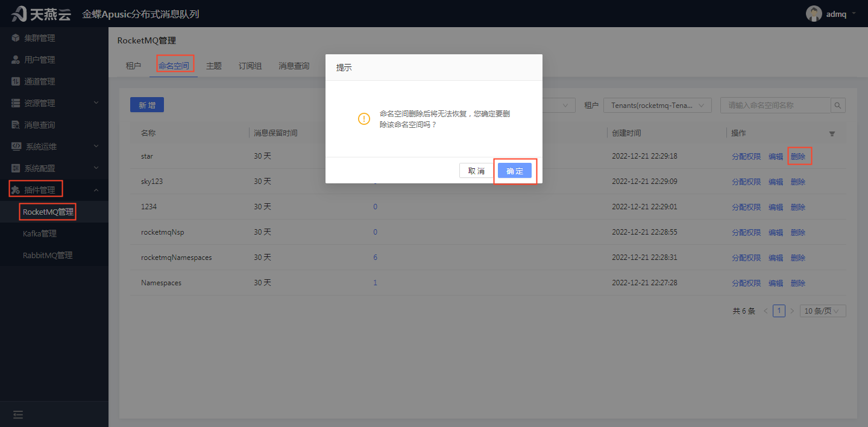Confirm deletion with 确定 button

coord(515,171)
